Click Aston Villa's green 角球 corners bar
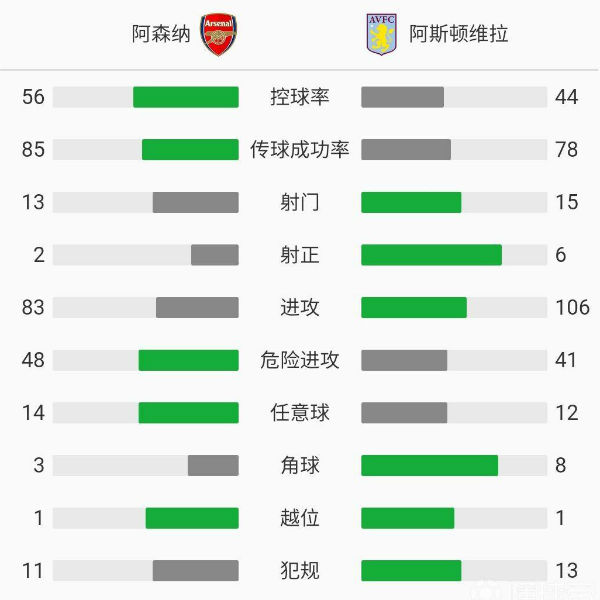Image resolution: width=600 pixels, height=600 pixels. pyautogui.click(x=429, y=465)
